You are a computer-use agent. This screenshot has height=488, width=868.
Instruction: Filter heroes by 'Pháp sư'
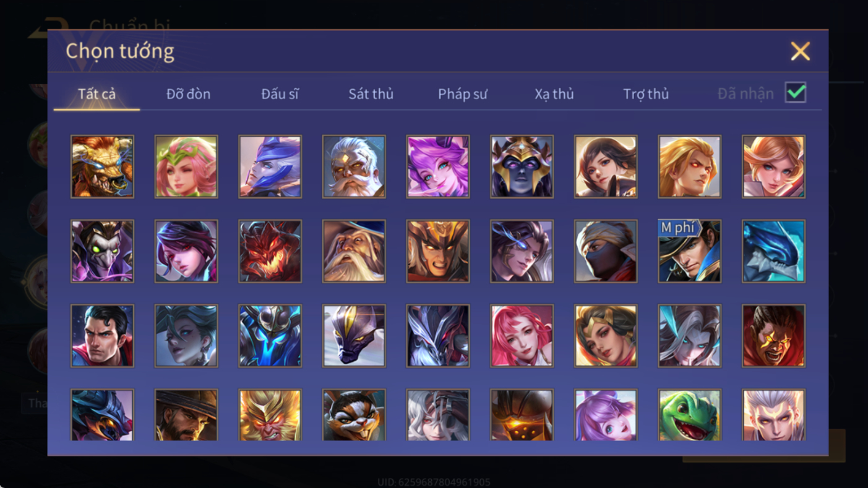click(x=462, y=94)
